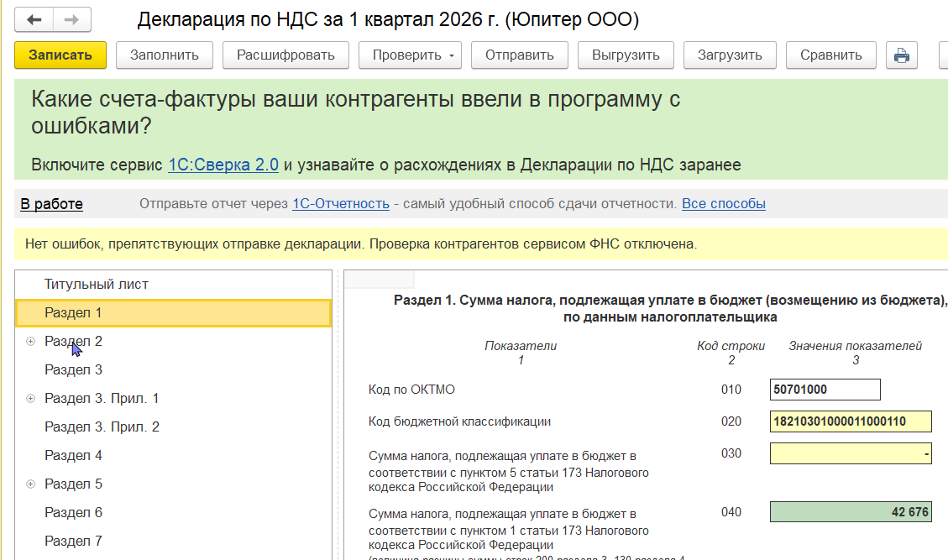Select Титульный лист in the section tree
Image resolution: width=948 pixels, height=560 pixels.
point(173,285)
